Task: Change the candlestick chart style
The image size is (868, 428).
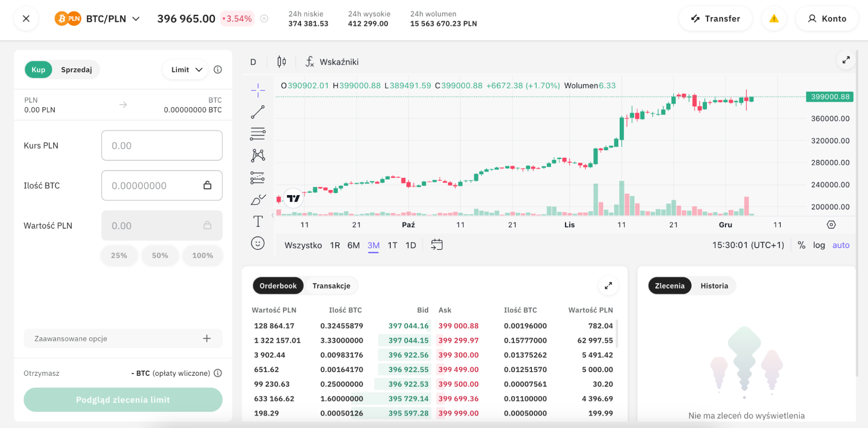Action: pyautogui.click(x=281, y=62)
